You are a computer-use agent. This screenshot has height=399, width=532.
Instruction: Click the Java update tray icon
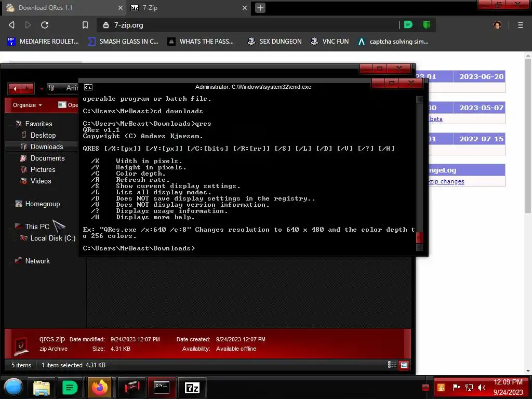(x=441, y=387)
